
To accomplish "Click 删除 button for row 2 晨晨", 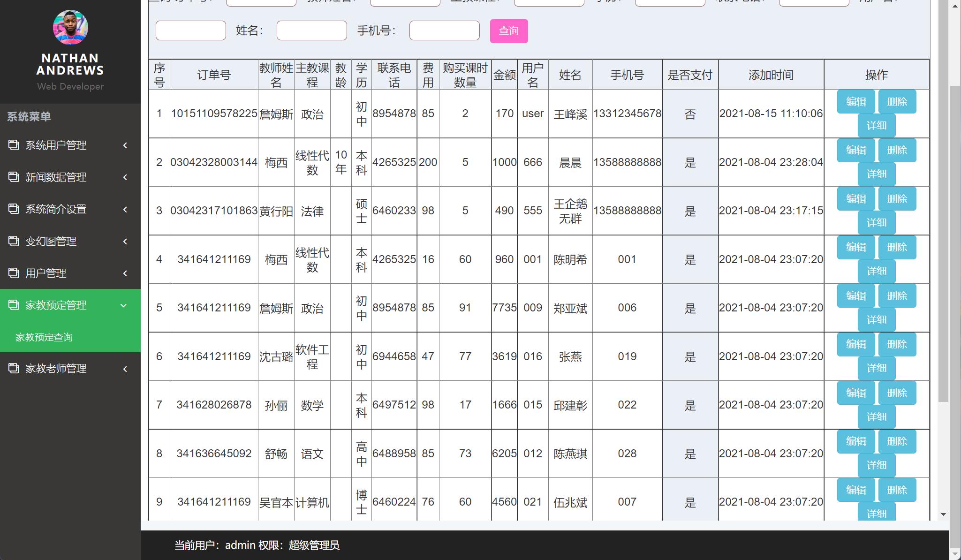I will point(897,150).
